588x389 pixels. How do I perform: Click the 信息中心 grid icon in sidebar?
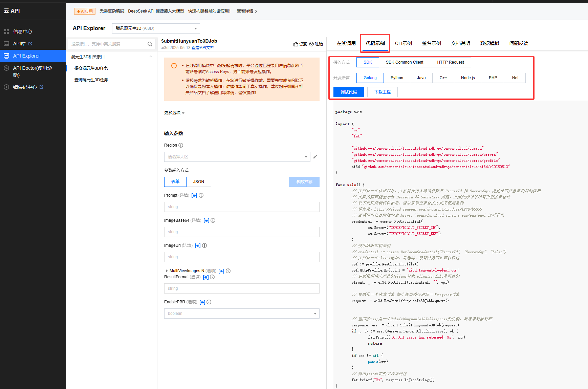(6, 31)
